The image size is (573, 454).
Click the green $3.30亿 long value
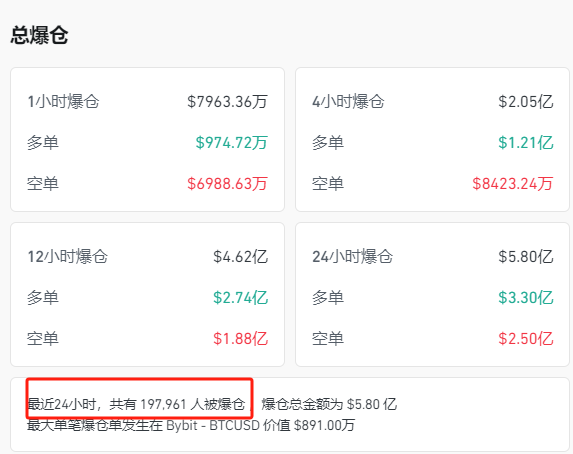coord(526,298)
